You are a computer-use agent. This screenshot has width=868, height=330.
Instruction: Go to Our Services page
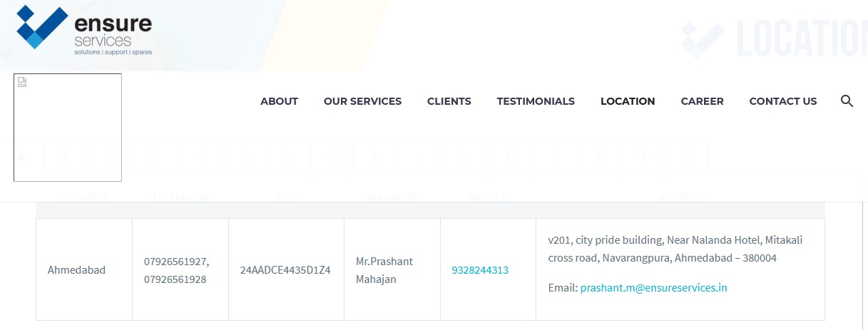coord(362,101)
